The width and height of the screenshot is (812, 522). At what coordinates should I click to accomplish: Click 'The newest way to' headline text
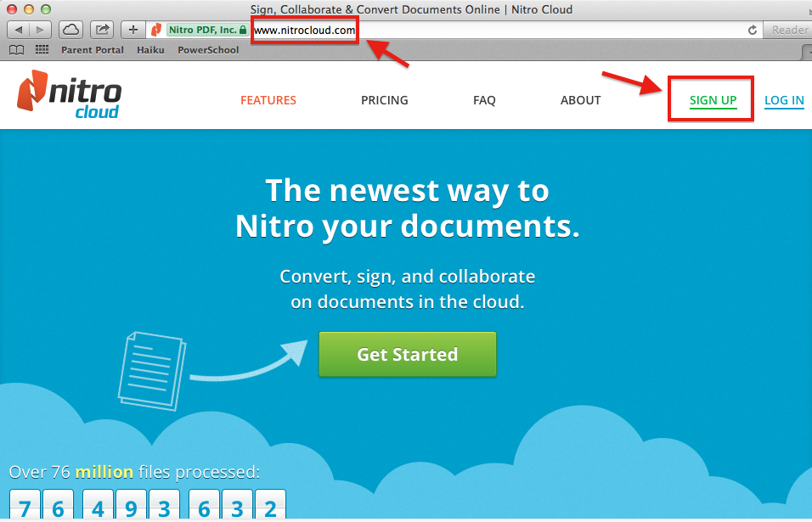coord(407,191)
